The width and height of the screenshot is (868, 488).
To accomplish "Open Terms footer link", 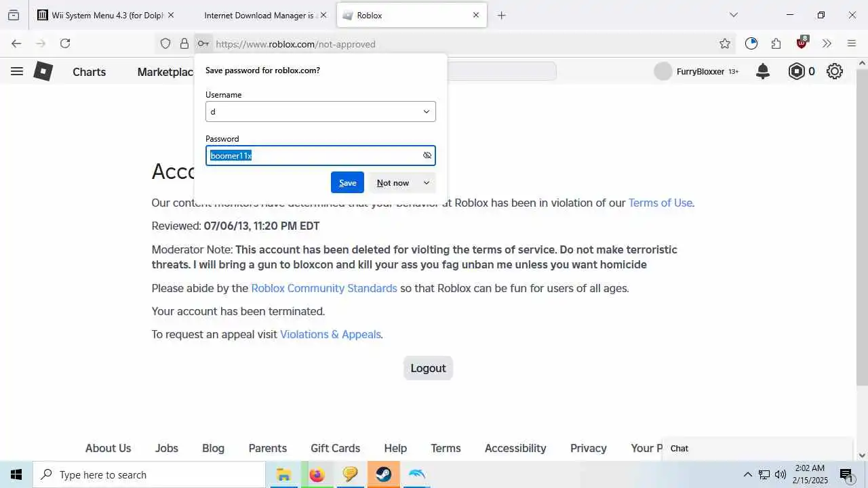I will (446, 448).
